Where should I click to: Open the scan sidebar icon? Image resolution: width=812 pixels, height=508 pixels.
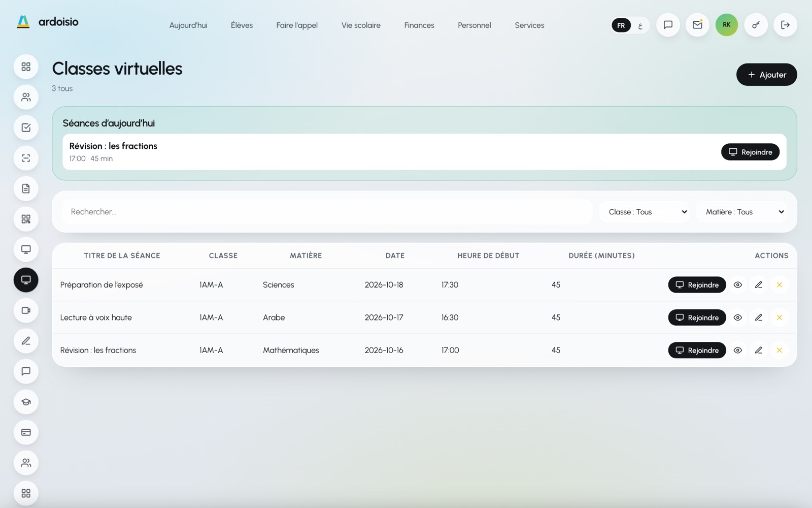[x=26, y=158]
